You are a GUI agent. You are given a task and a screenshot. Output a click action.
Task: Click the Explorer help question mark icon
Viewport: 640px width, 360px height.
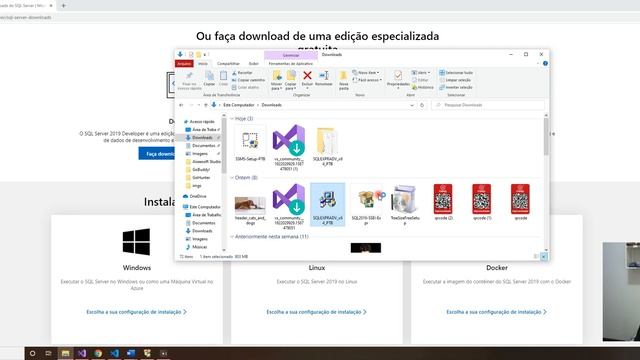(x=545, y=64)
